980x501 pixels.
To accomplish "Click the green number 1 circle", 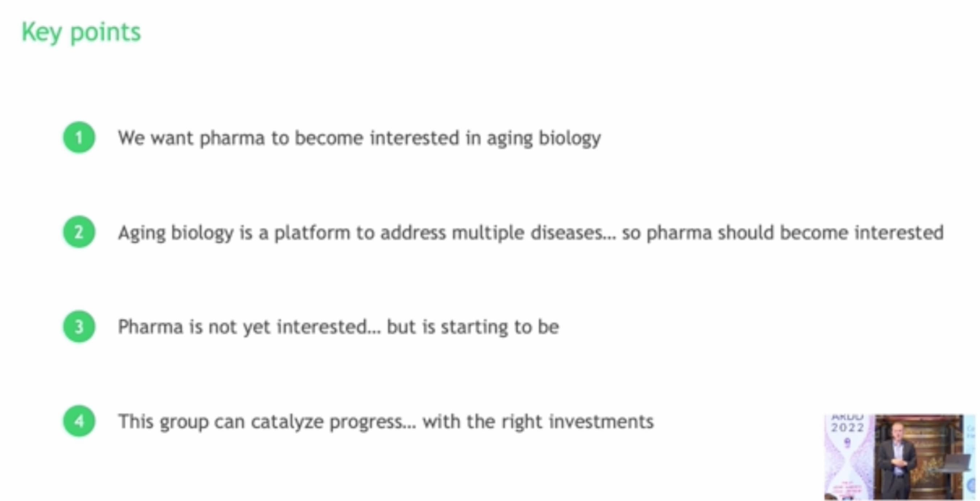I will pos(79,137).
